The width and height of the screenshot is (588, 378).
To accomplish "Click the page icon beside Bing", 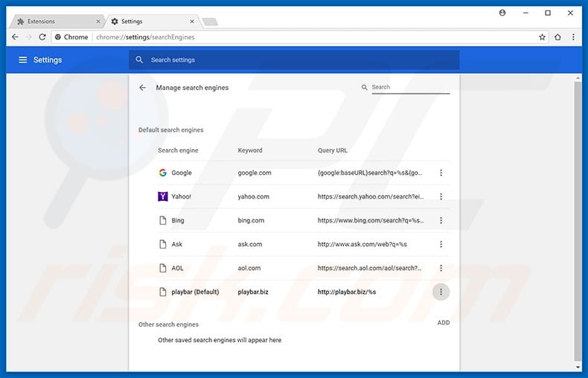I will (x=162, y=220).
